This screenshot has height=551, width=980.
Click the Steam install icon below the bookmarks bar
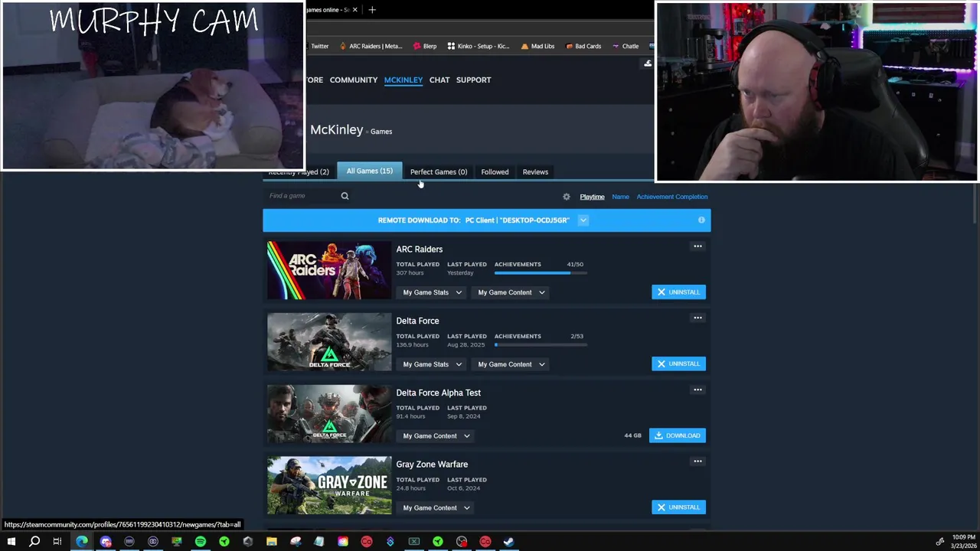pyautogui.click(x=648, y=64)
